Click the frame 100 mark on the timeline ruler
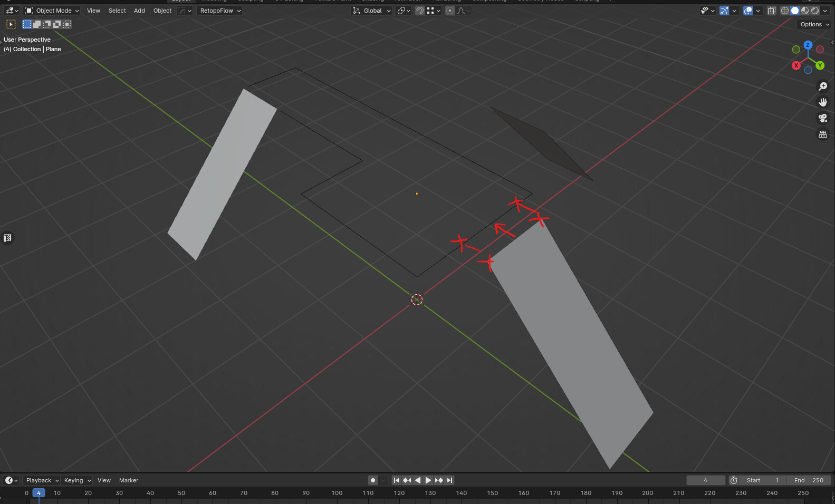The image size is (835, 504). coord(337,493)
